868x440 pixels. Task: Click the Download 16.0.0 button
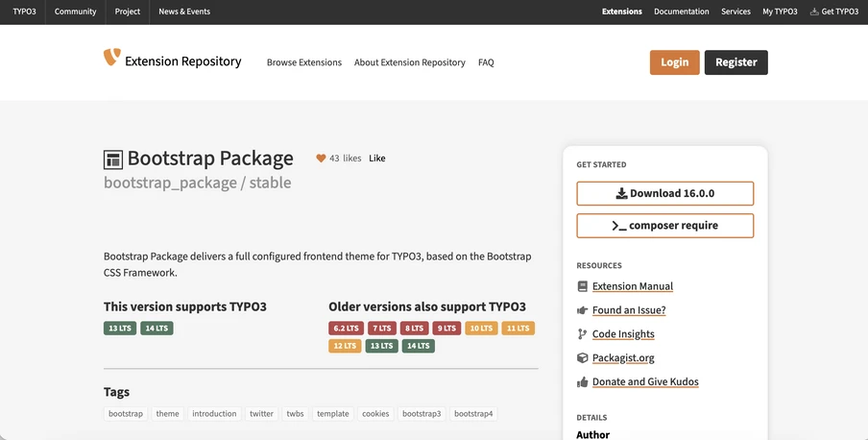tap(664, 193)
